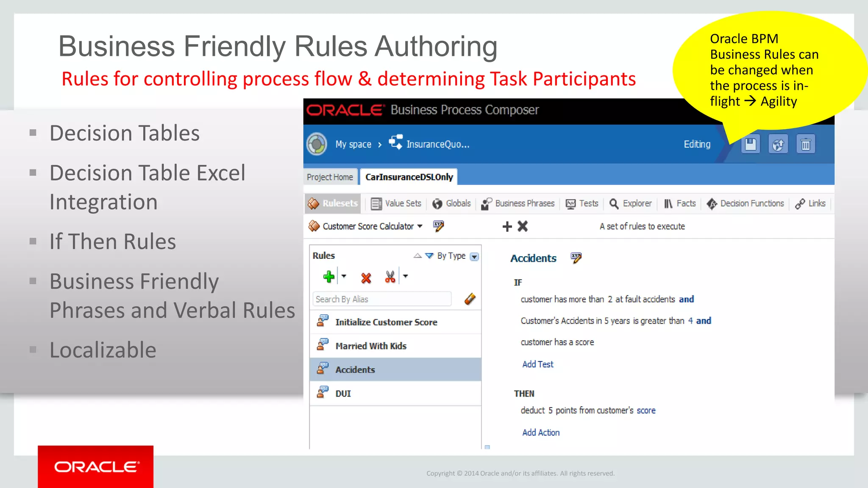
Task: Select Married With Kids rule
Action: (x=395, y=346)
